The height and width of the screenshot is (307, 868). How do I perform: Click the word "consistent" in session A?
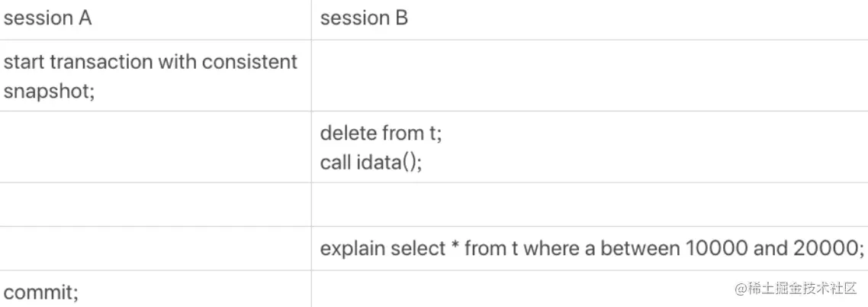click(x=249, y=62)
